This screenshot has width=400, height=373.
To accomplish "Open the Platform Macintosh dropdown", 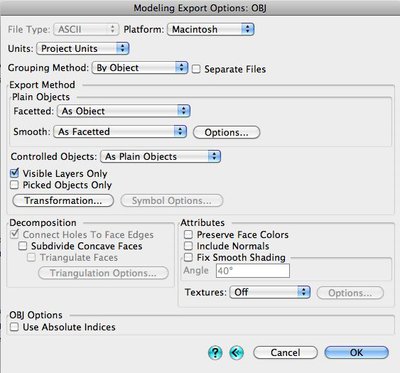I will [x=211, y=29].
